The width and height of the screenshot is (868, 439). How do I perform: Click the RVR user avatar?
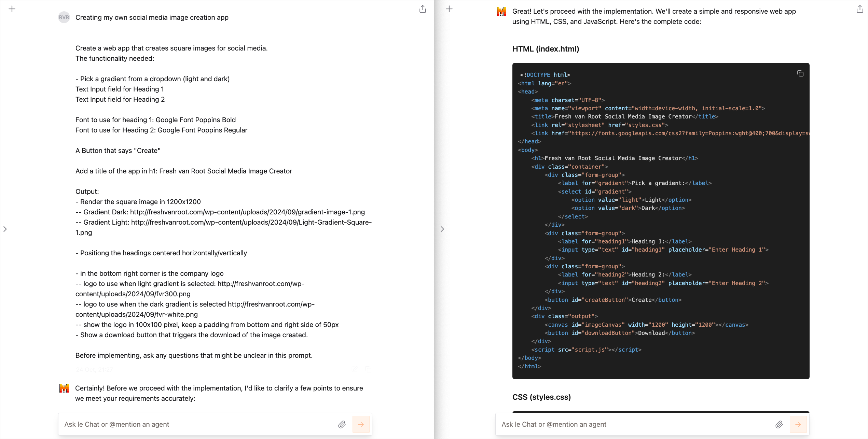pyautogui.click(x=64, y=17)
